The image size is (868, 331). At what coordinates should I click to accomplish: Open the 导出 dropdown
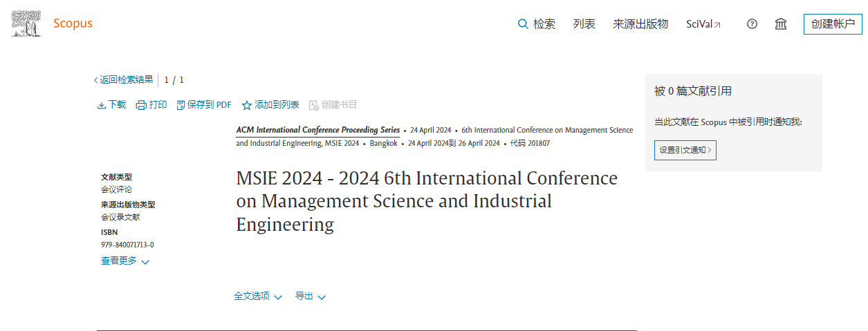pyautogui.click(x=311, y=296)
